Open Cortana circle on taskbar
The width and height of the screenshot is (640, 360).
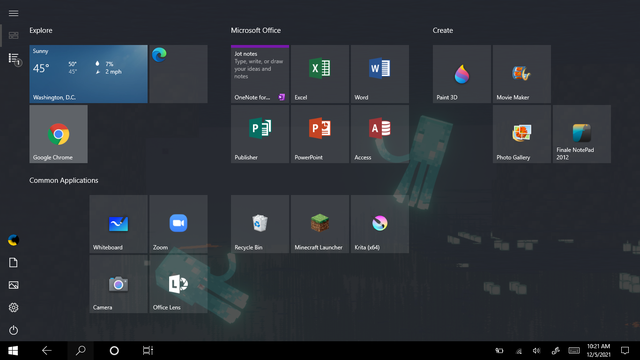(x=114, y=351)
